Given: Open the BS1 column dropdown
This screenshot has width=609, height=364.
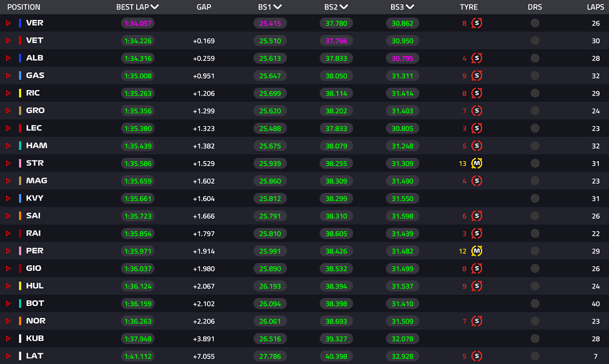Looking at the screenshot, I should [x=277, y=7].
